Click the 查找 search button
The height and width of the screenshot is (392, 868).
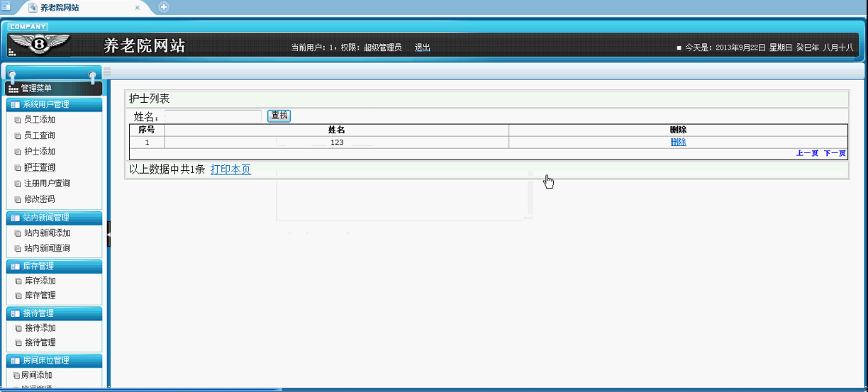click(x=279, y=116)
